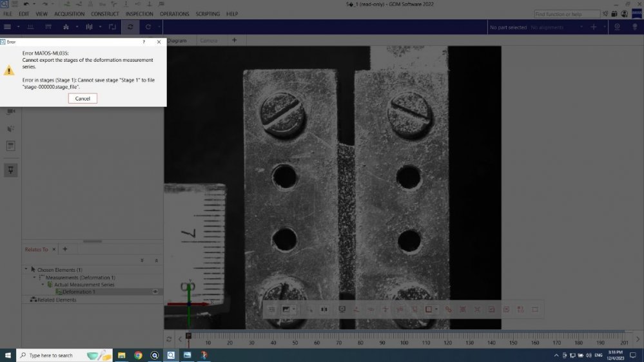
Task: Collapse the Measurements (Deformation 1) node
Action: [34, 277]
